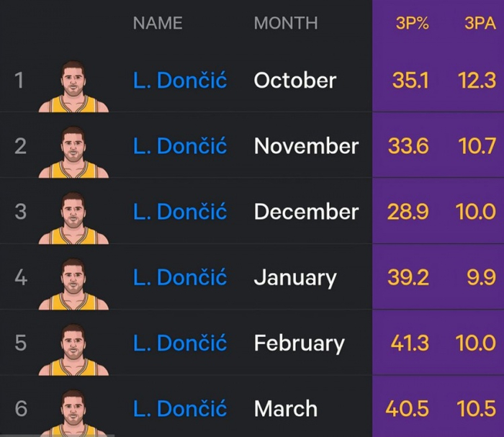504x437 pixels.
Task: Click the December month cell
Action: click(x=306, y=212)
